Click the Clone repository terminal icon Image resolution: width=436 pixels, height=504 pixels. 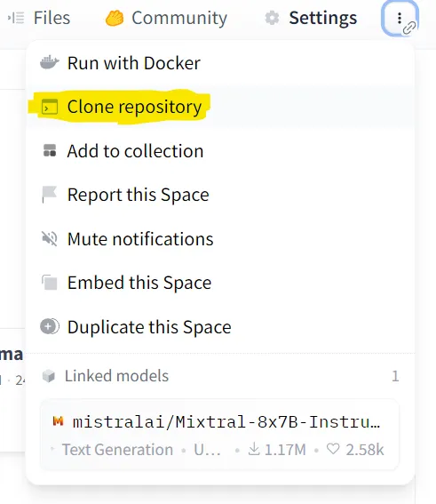pyautogui.click(x=50, y=107)
